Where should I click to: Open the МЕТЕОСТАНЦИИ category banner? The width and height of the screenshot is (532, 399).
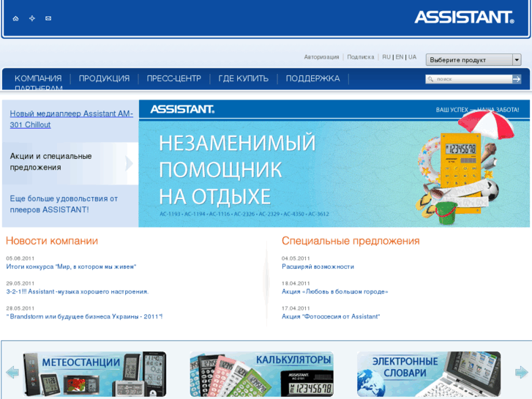point(94,374)
